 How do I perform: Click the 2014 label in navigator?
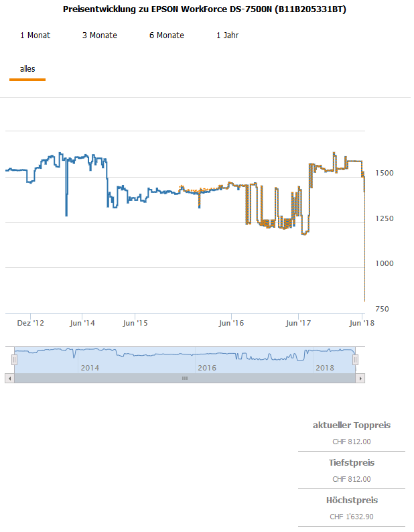[x=90, y=368]
